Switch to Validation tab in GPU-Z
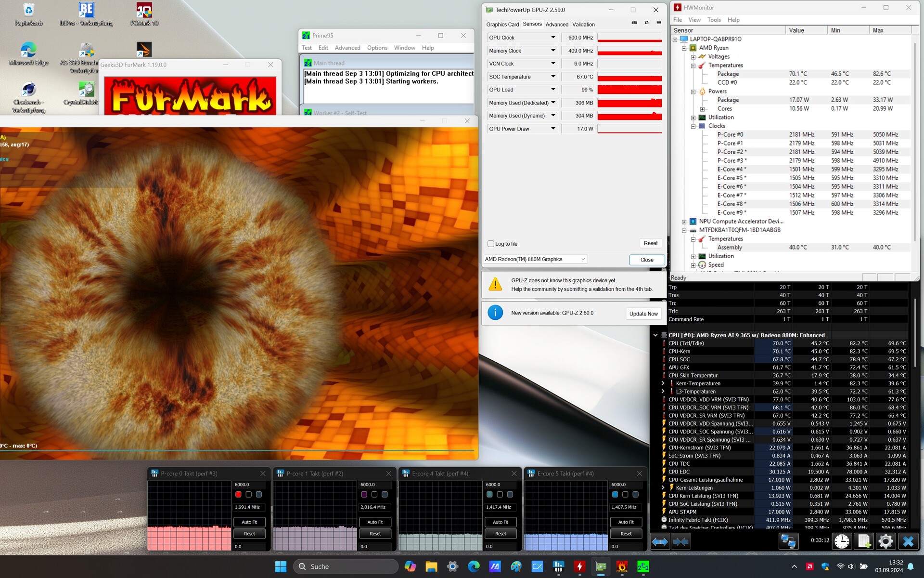The image size is (924, 578). pyautogui.click(x=583, y=25)
